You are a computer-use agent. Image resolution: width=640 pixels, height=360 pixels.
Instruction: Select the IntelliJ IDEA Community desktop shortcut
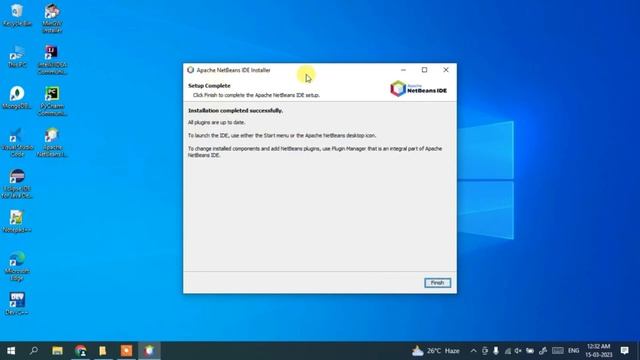pos(52,60)
